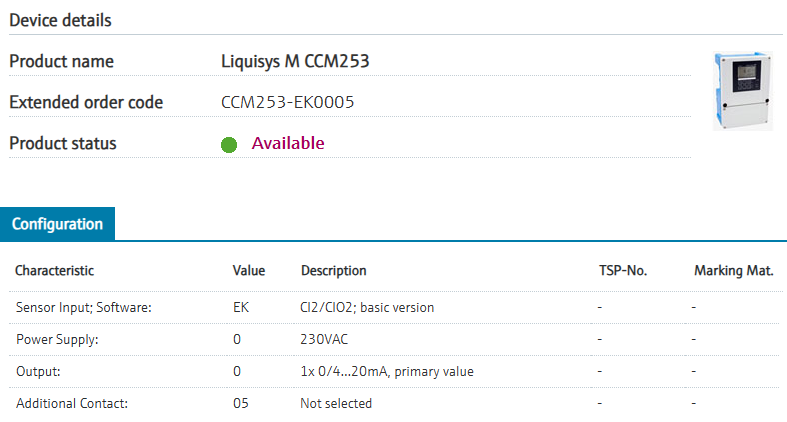The width and height of the screenshot is (787, 422).
Task: Click the Description column header
Action: point(333,271)
